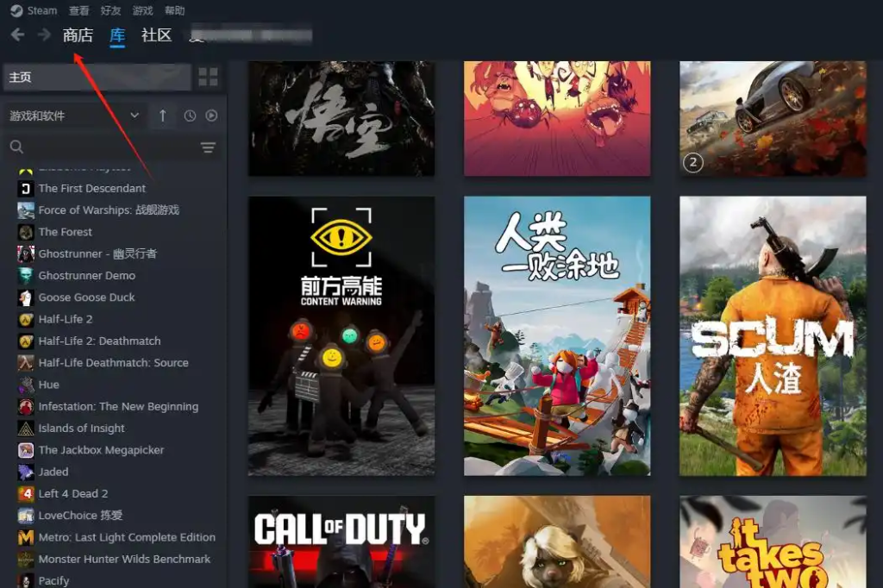
Task: Open the Forza Horizon racing cover
Action: [773, 118]
